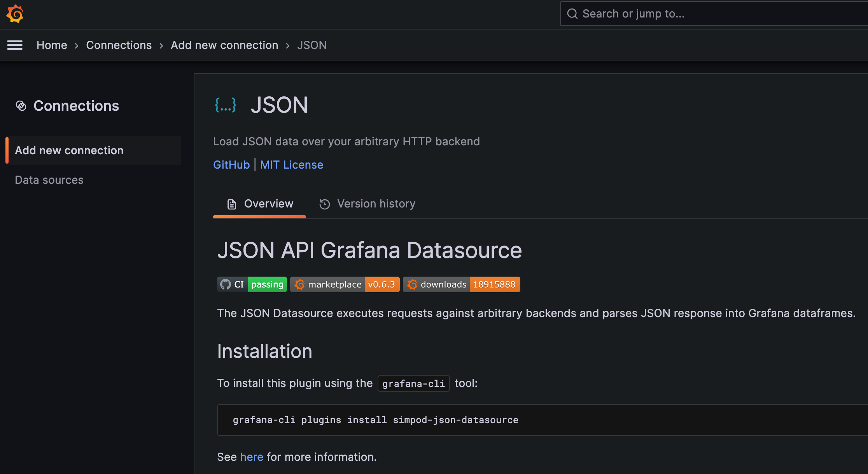Click the GitHub CI passing badge

pyautogui.click(x=252, y=284)
